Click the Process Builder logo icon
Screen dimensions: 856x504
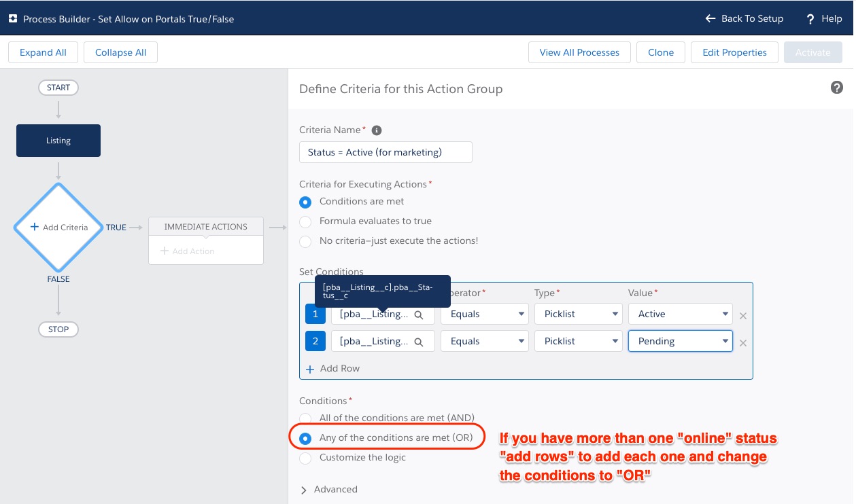(x=13, y=19)
